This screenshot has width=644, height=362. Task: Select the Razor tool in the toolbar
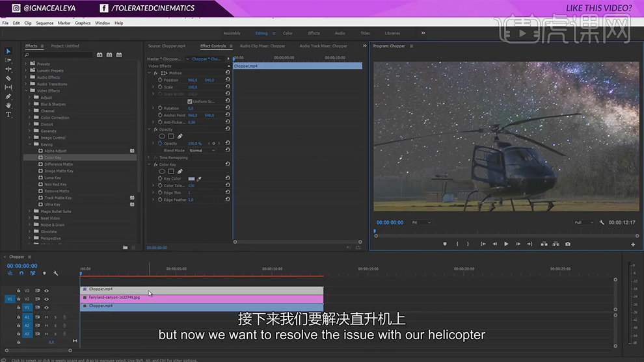point(8,78)
